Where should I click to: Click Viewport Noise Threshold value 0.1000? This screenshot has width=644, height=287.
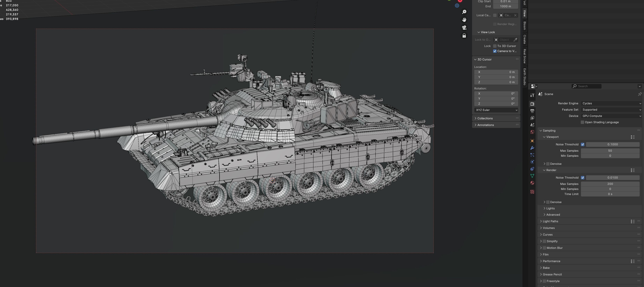click(x=613, y=144)
